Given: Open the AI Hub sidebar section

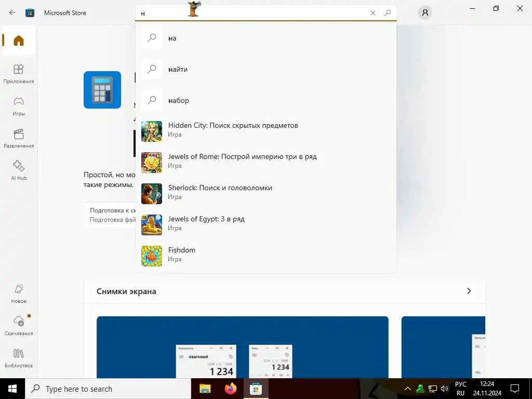Looking at the screenshot, I should point(19,170).
